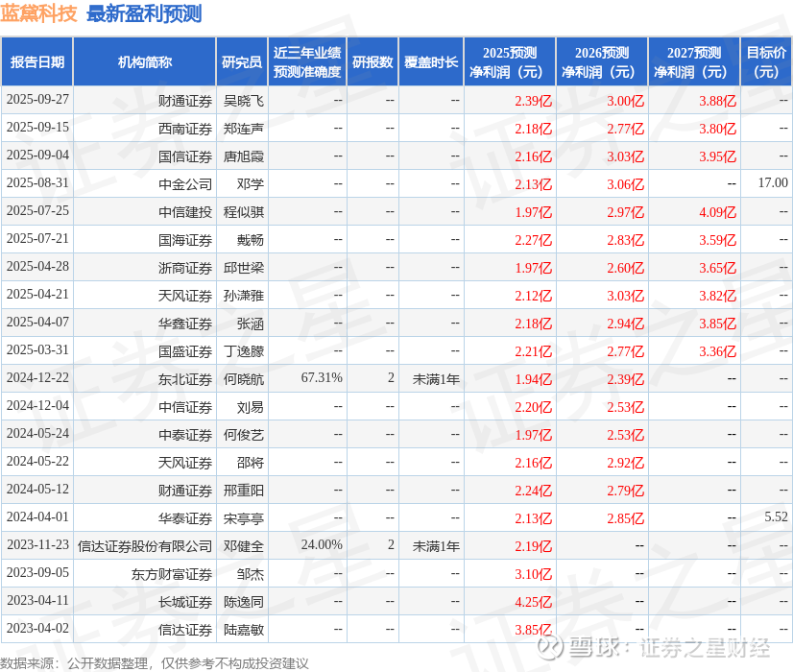This screenshot has height=672, width=793.
Task: Click the 目标价 column header
Action: [x=766, y=61]
